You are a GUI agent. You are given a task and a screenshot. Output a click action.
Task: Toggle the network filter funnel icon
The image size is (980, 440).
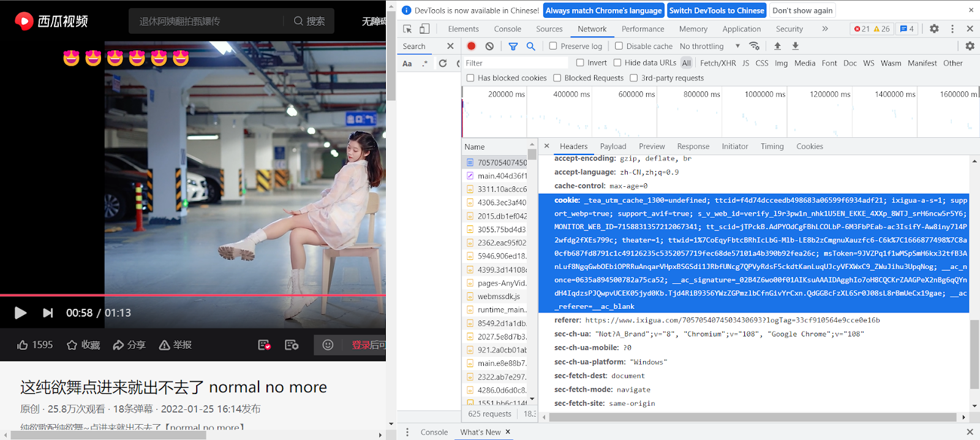(x=513, y=46)
